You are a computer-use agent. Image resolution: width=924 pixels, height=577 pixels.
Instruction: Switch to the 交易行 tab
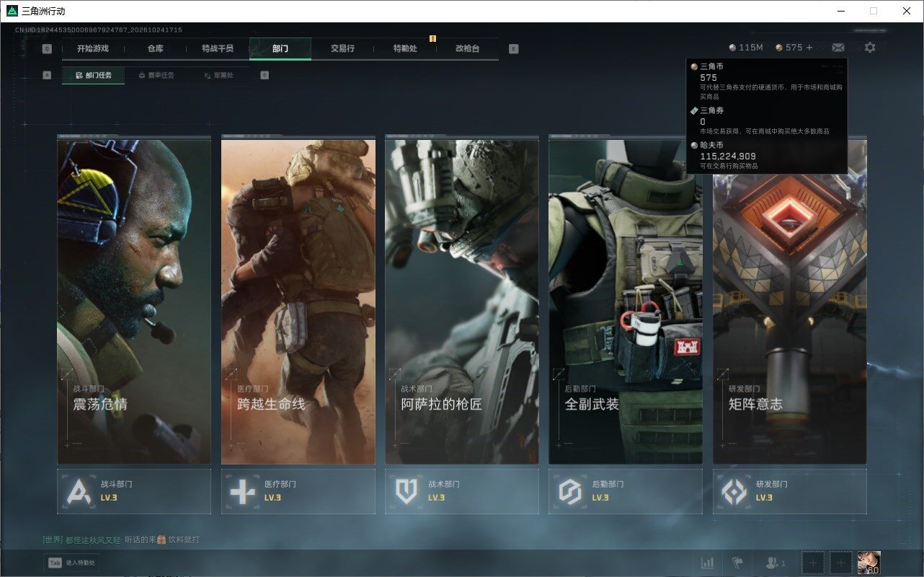coord(343,48)
